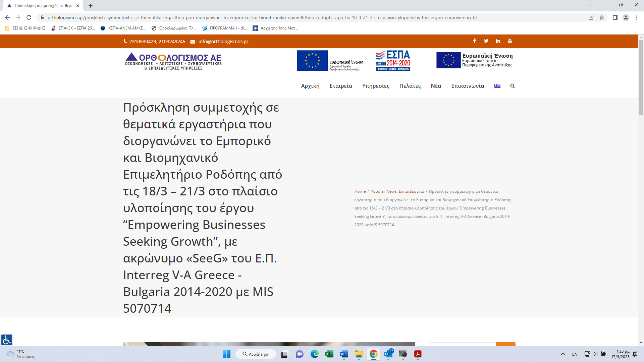
Task: Open Excel from the taskbar
Action: pos(329,354)
